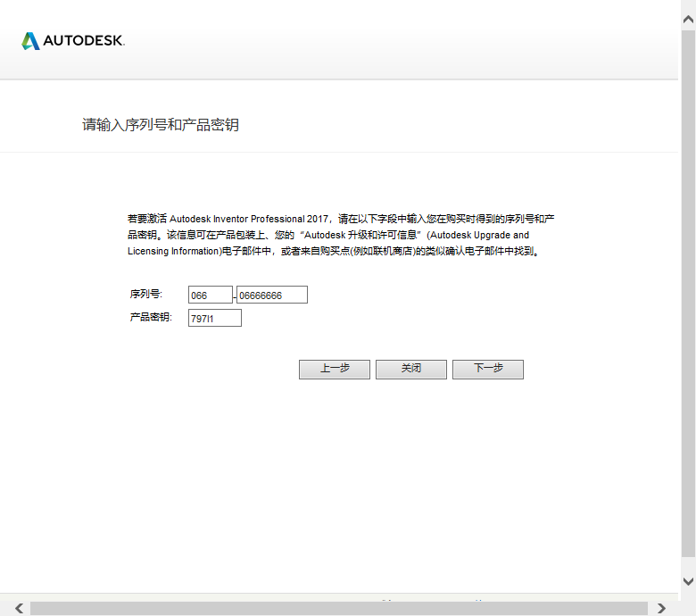Click the 上一步 (Back) button
Viewport: 696px width, 616px height.
[x=335, y=369]
